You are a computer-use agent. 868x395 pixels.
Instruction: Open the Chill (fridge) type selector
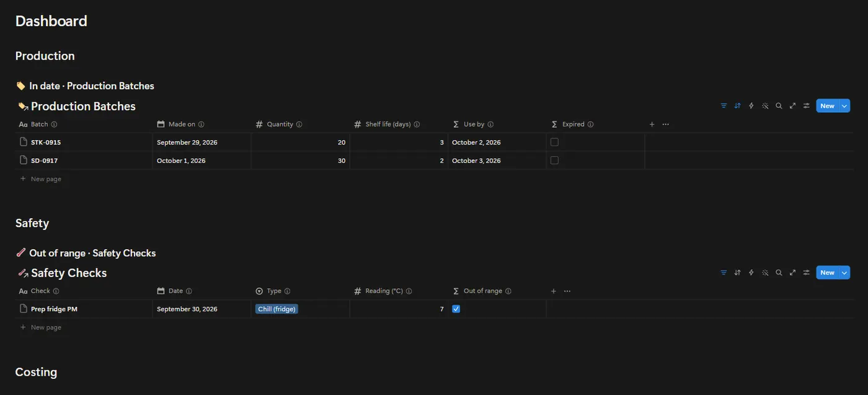pos(277,309)
